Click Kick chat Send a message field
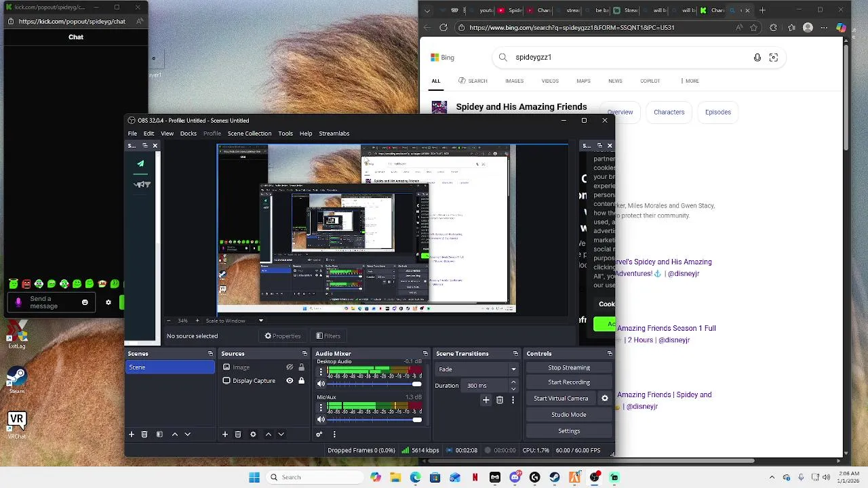Screen dimensions: 868x488 click(52, 302)
